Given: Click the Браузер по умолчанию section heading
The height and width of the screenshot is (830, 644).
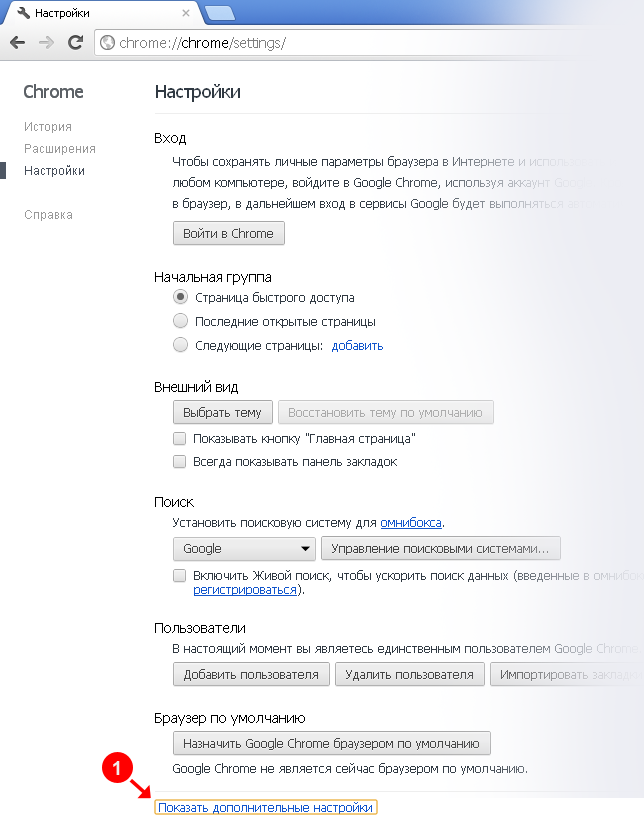Looking at the screenshot, I should point(230,718).
